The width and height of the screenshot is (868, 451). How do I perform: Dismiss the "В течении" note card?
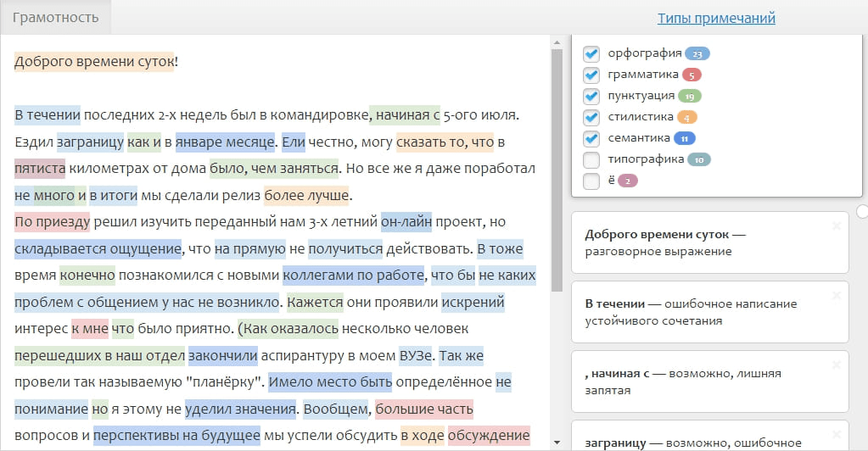[837, 296]
